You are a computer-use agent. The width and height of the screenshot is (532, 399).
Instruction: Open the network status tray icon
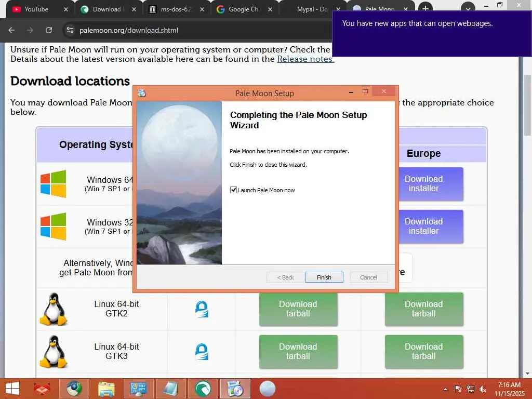coord(470,389)
